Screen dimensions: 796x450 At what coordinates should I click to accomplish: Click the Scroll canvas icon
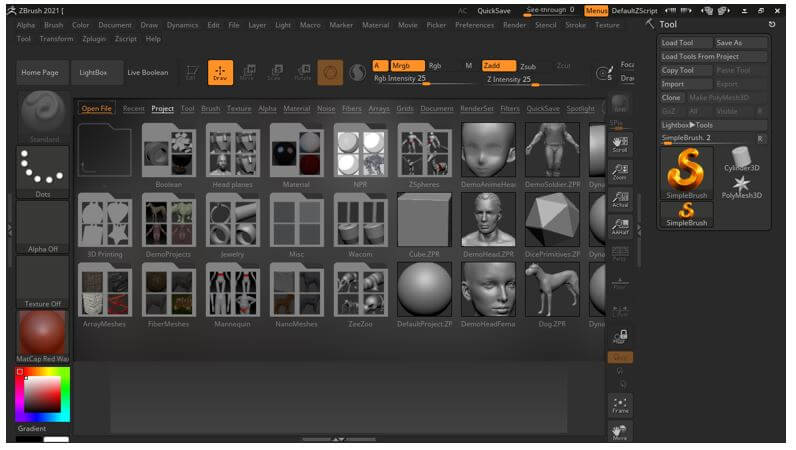click(620, 144)
